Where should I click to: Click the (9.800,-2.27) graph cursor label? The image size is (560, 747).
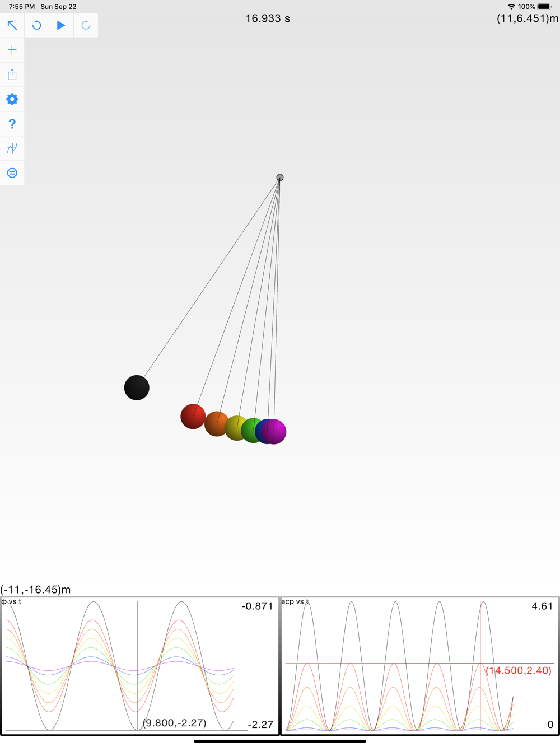tap(175, 723)
